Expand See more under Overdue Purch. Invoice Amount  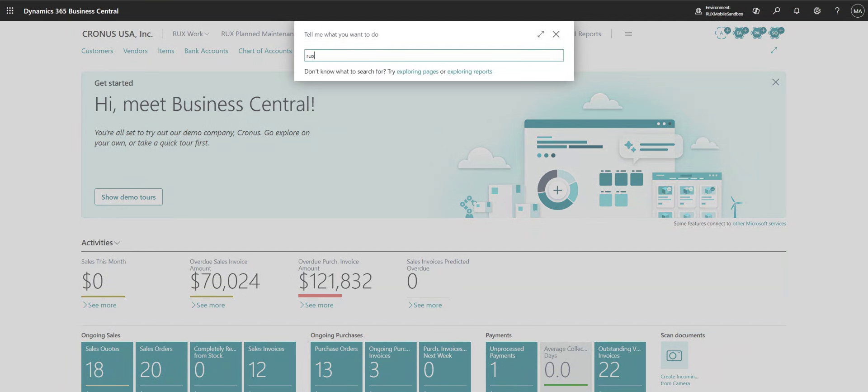pyautogui.click(x=316, y=305)
